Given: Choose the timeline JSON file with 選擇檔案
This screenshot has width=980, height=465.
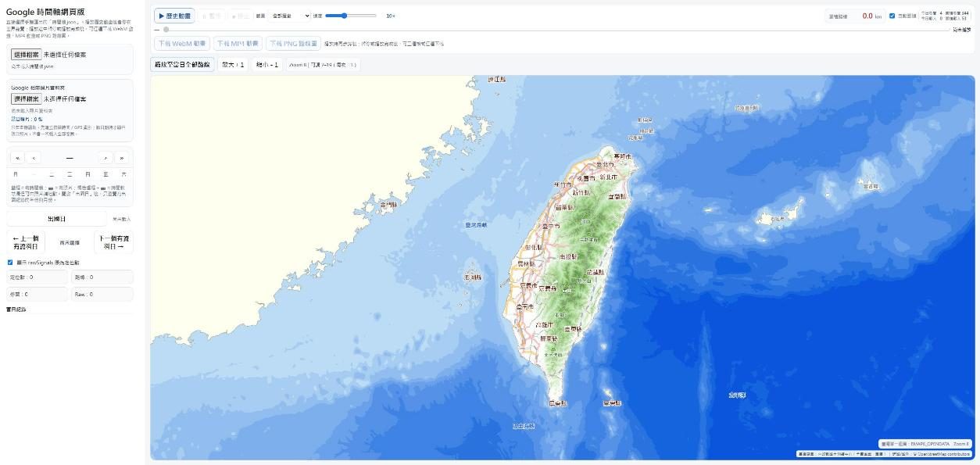Looking at the screenshot, I should click(x=26, y=55).
